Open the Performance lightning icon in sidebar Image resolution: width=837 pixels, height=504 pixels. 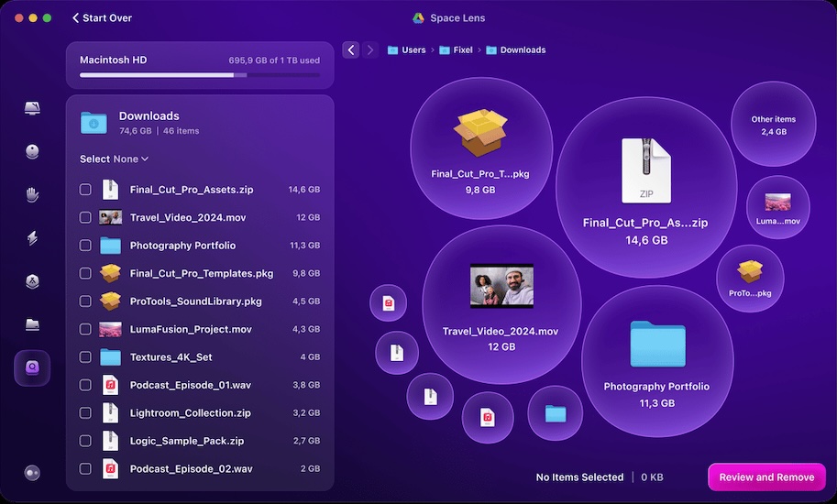click(32, 238)
